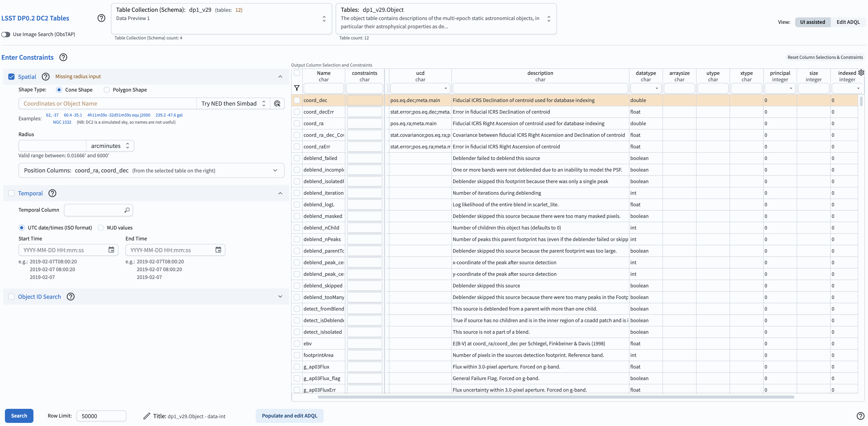Click the Search button
The image size is (868, 426).
click(x=19, y=416)
